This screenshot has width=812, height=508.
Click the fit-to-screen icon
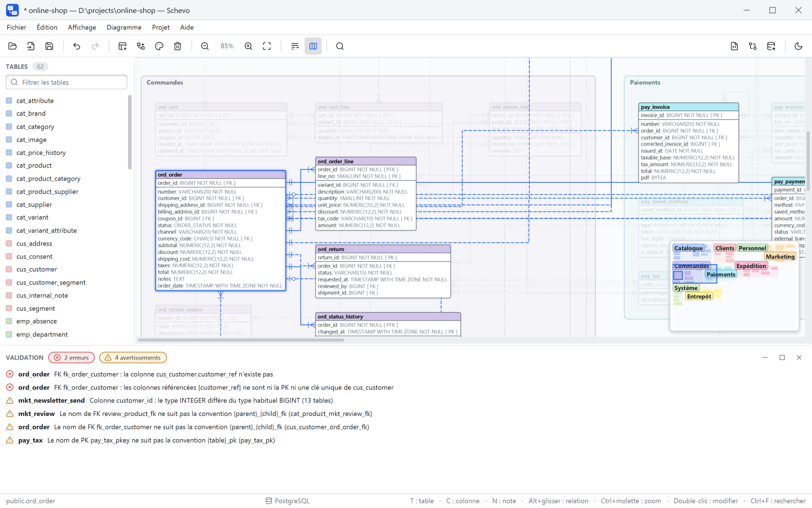click(x=267, y=46)
